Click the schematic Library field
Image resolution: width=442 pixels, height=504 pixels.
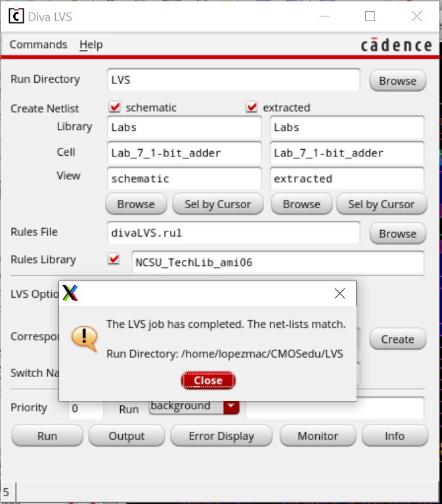184,127
